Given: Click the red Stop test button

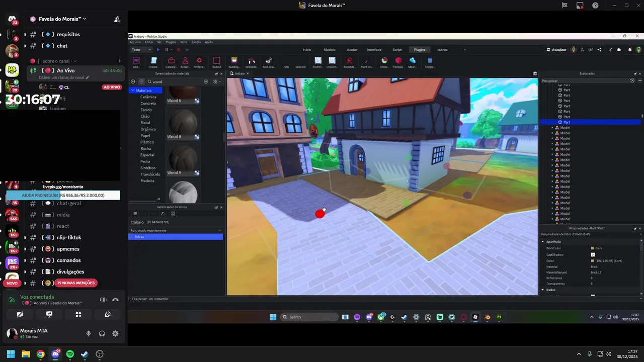Looking at the screenshot, I should pyautogui.click(x=178, y=50).
